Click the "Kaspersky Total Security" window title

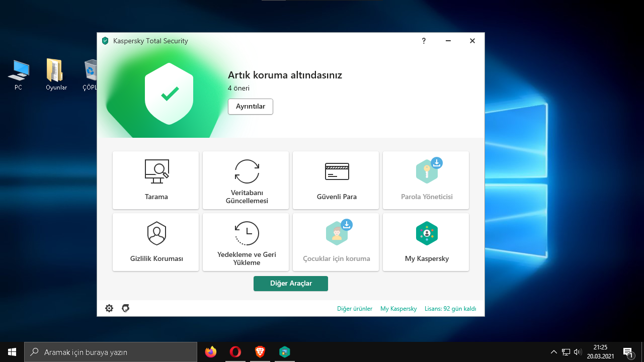150,41
